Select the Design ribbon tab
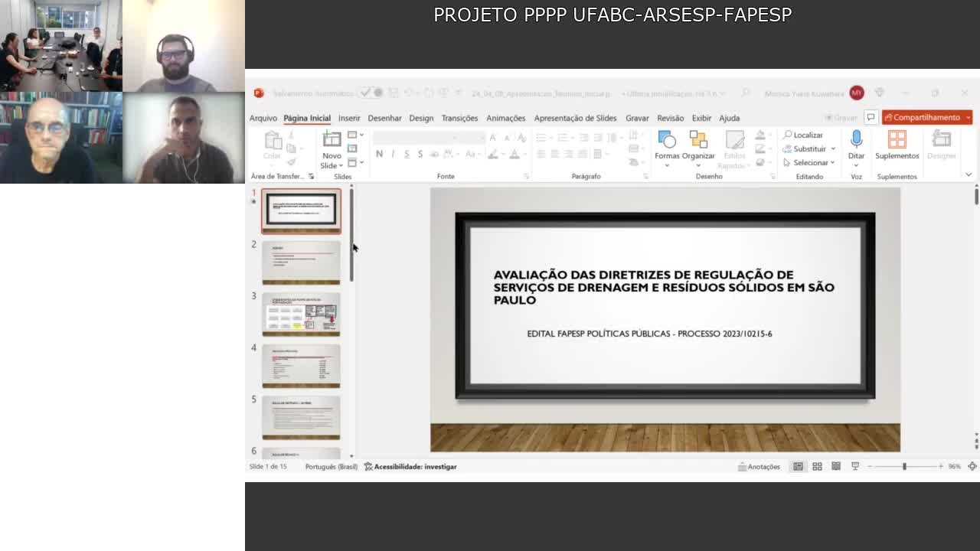 click(x=421, y=118)
